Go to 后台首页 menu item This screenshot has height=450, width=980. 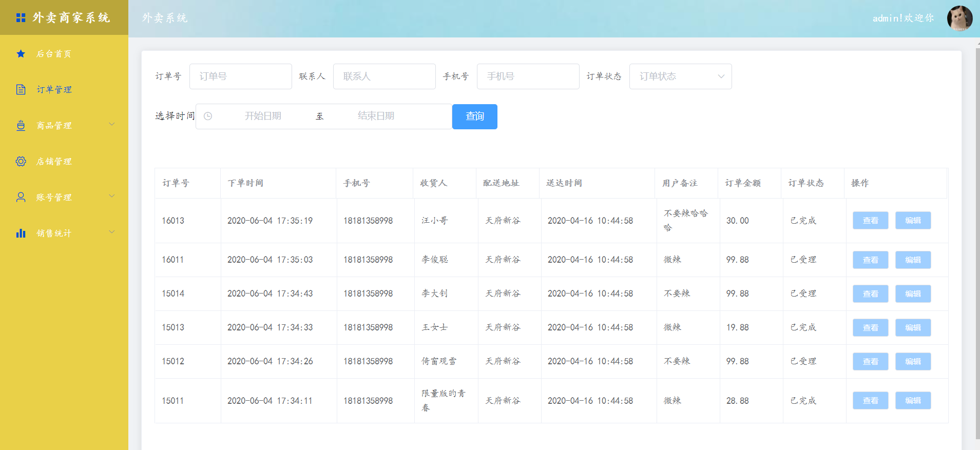pyautogui.click(x=64, y=53)
